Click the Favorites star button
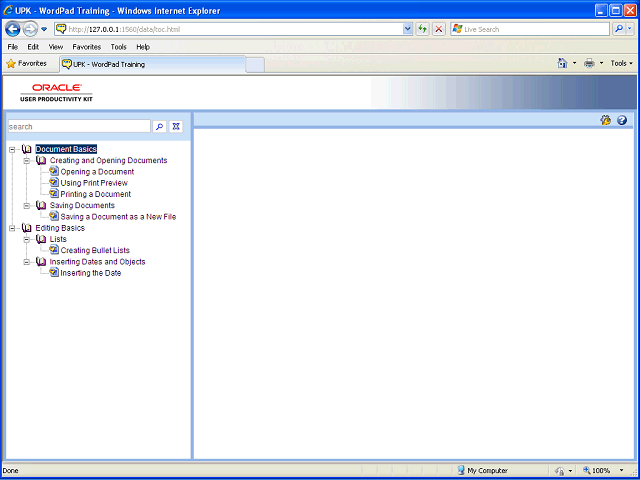The width and height of the screenshot is (640, 480). [x=27, y=64]
